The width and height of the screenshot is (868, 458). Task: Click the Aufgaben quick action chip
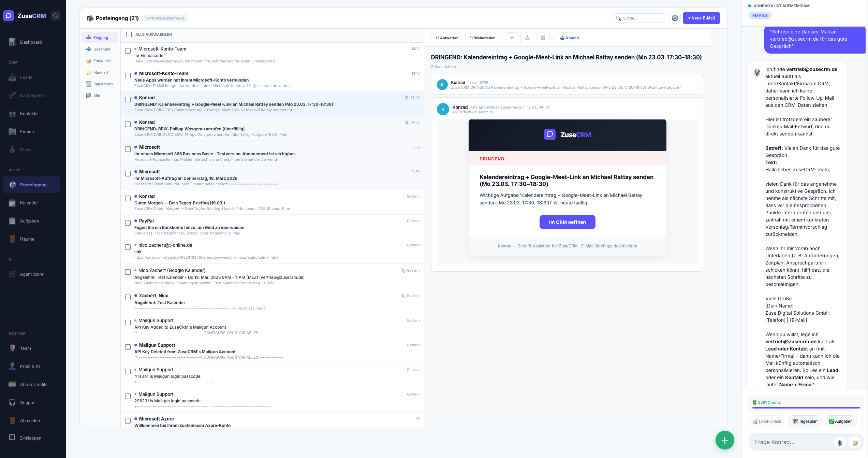click(x=841, y=421)
